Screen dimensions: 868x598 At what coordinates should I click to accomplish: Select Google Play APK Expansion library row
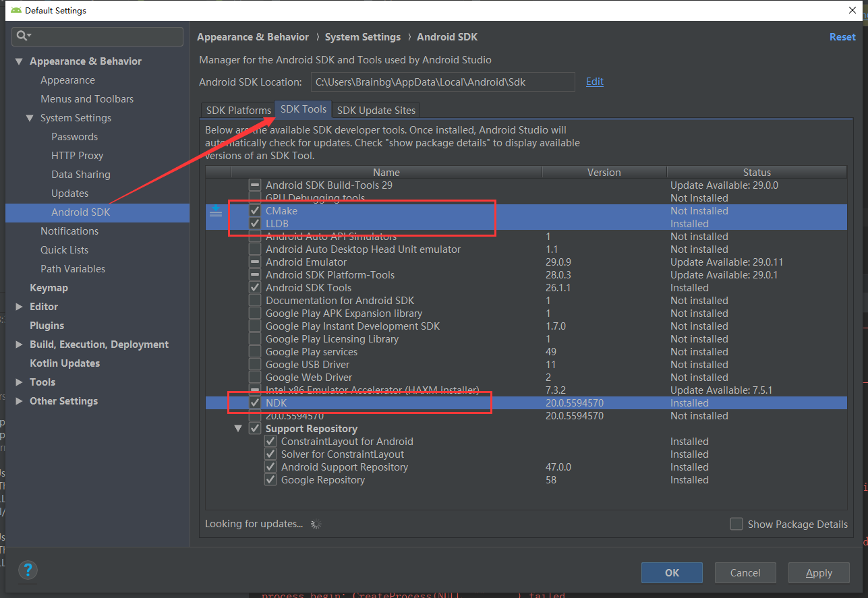point(526,313)
